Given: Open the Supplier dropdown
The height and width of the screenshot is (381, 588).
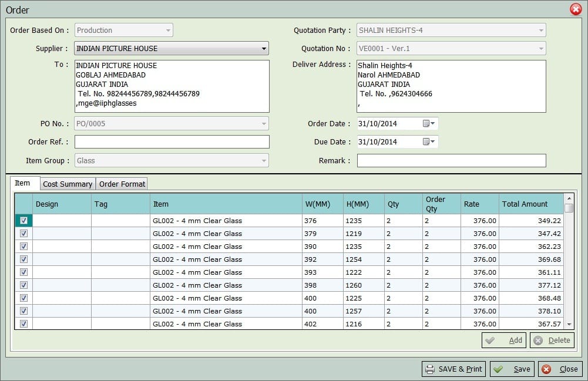Looking at the screenshot, I should click(264, 48).
